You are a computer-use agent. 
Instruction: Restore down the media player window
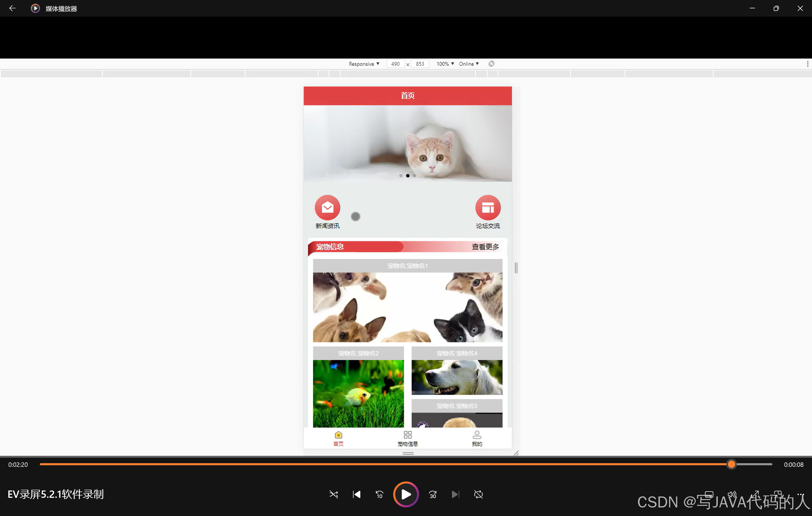pyautogui.click(x=776, y=8)
